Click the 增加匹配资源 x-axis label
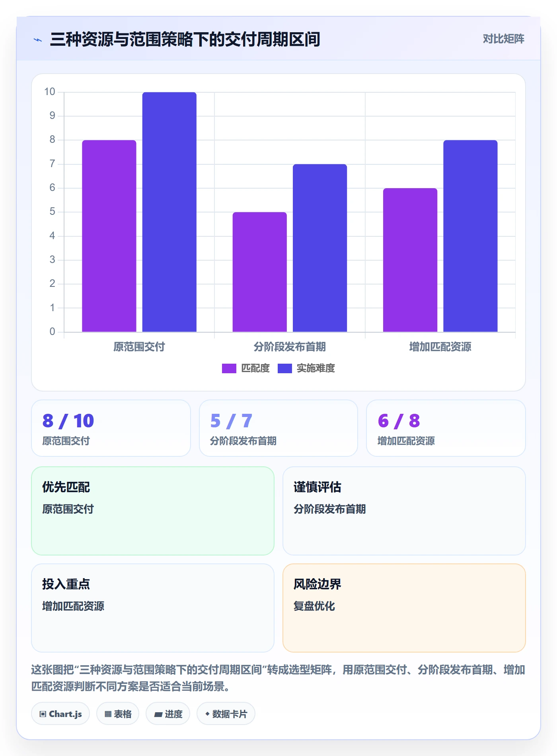557x756 pixels. [440, 347]
